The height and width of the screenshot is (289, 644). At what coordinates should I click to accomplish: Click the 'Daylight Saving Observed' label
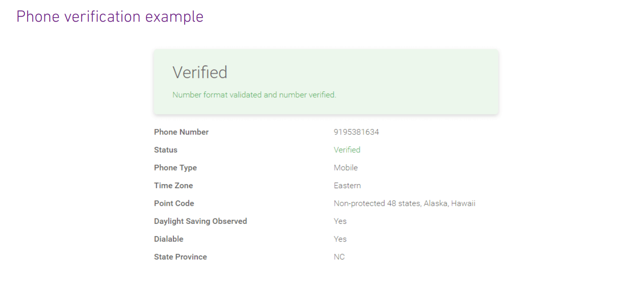200,221
